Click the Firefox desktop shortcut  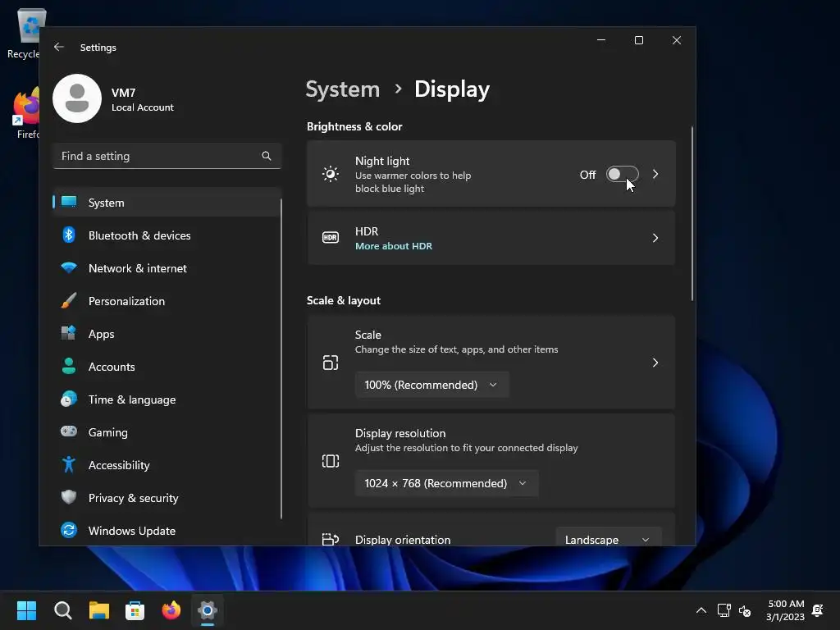pyautogui.click(x=25, y=113)
